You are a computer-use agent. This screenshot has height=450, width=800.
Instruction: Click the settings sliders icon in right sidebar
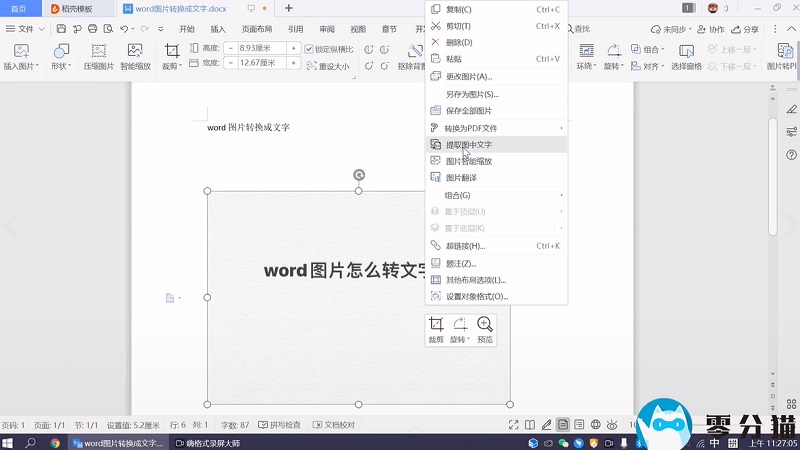point(791,132)
